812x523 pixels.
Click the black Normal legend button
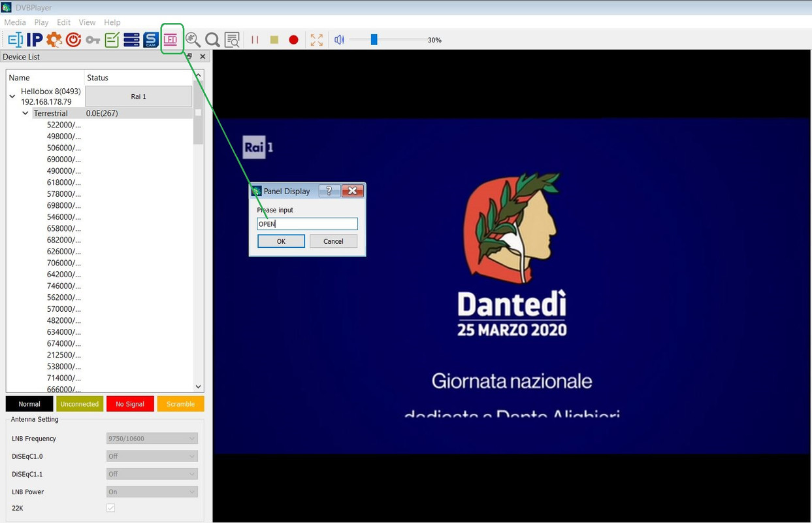(x=29, y=404)
